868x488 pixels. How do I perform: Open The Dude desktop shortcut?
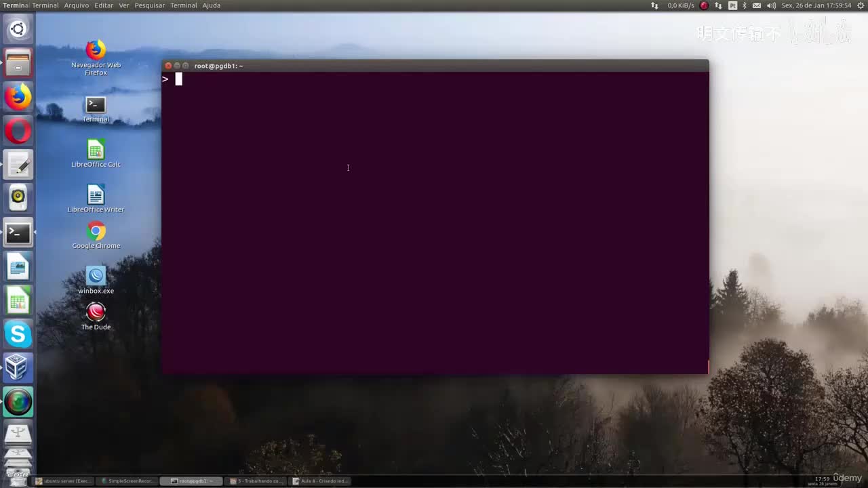click(x=96, y=317)
